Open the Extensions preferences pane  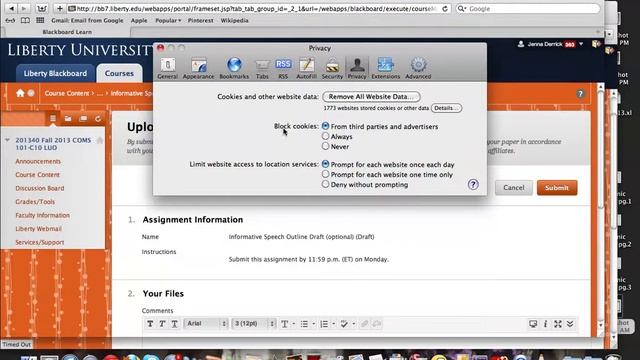click(x=385, y=68)
